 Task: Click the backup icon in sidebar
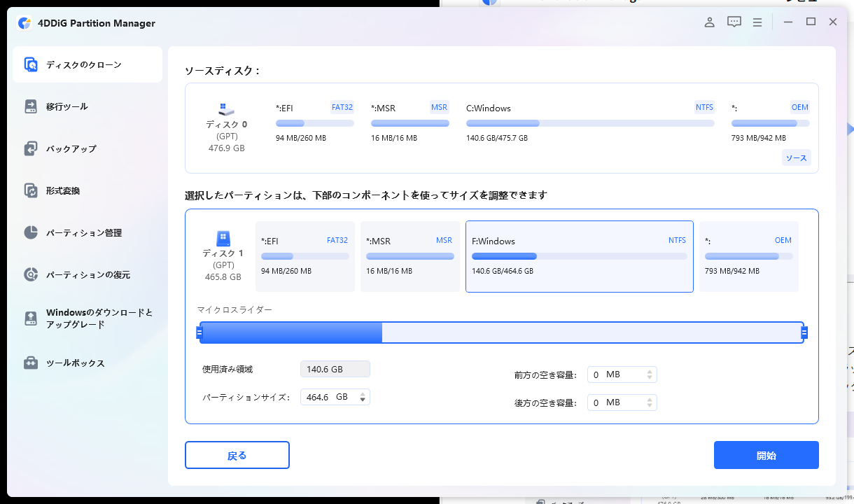(31, 148)
